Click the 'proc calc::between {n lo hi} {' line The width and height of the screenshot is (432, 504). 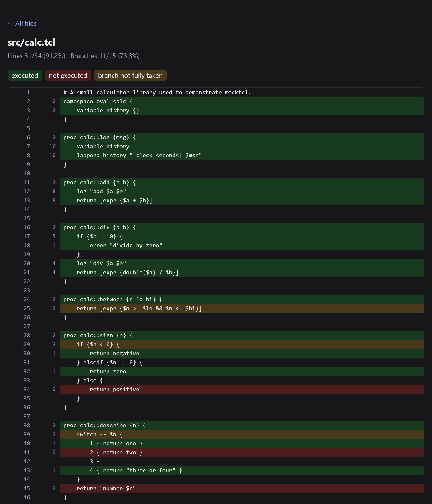pyautogui.click(x=242, y=300)
